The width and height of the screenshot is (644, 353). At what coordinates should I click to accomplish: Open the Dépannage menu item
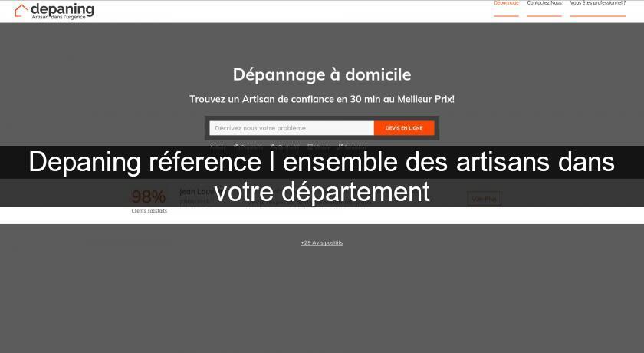(x=506, y=3)
